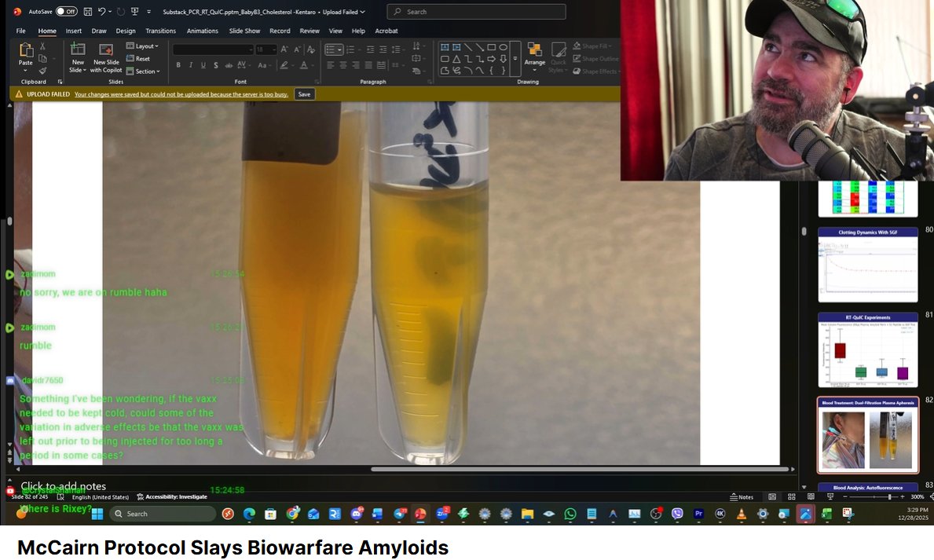Toggle Strikethrough formatting
Viewport: 934px width, 560px height.
click(x=228, y=65)
